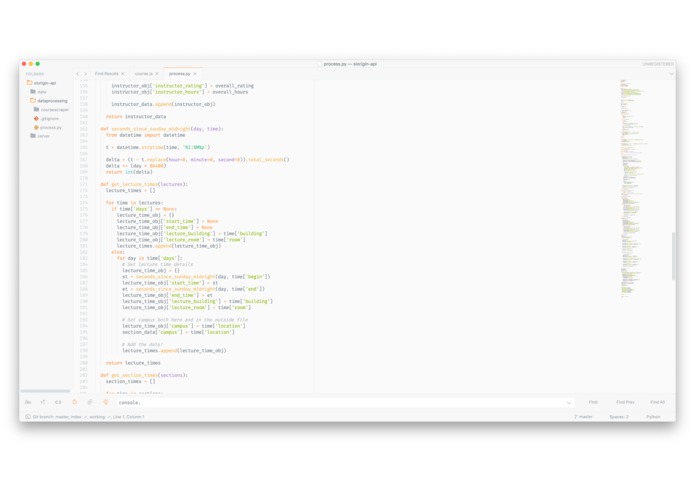The width and height of the screenshot is (695, 494).
Task: Go back with tab left arrow
Action: coord(78,74)
